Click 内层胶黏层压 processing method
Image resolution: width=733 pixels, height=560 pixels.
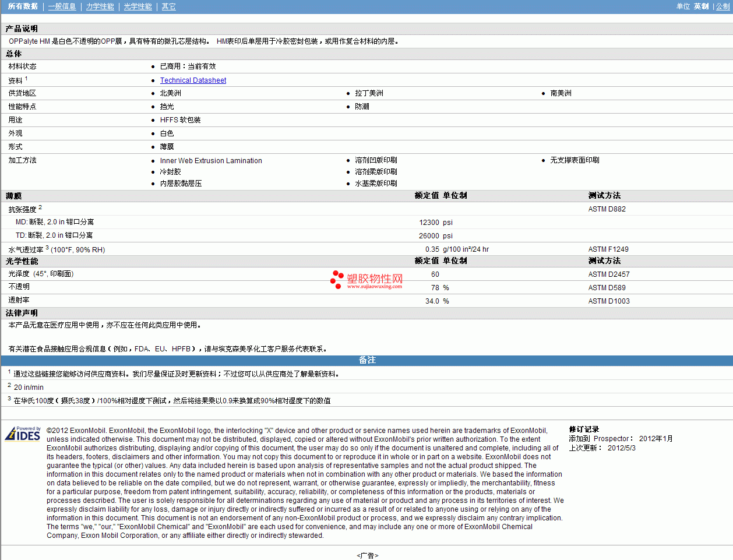tap(181, 184)
